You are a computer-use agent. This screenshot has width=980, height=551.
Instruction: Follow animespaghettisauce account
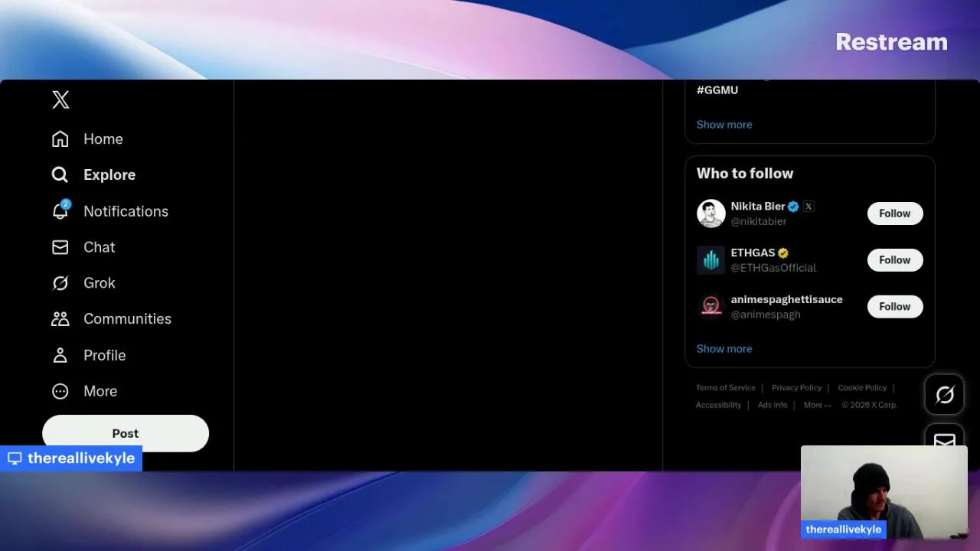(895, 307)
